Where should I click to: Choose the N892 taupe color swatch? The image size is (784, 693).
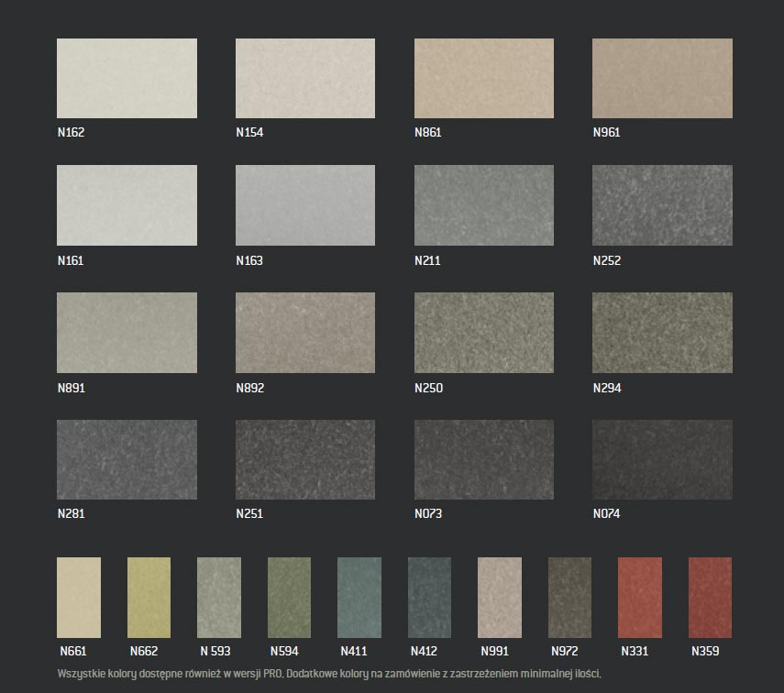pos(305,333)
